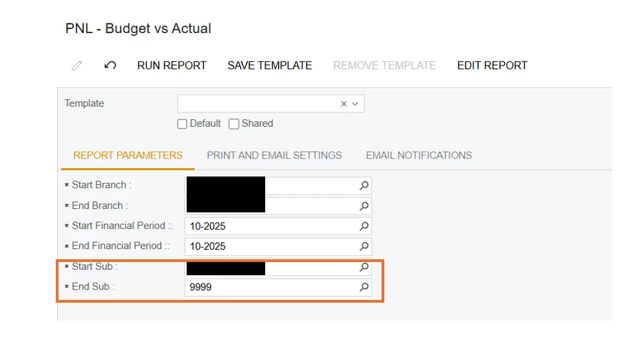
Task: Click Edit Report button
Action: tap(492, 66)
